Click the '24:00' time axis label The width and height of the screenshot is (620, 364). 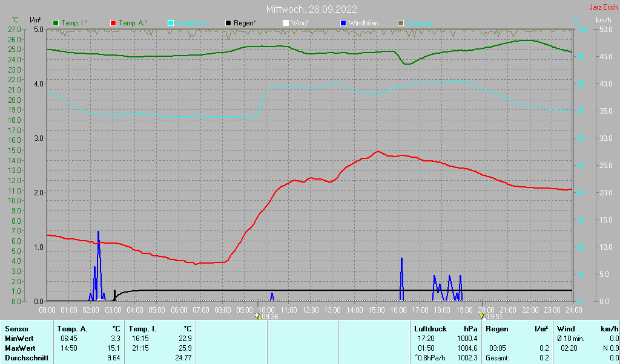(574, 310)
